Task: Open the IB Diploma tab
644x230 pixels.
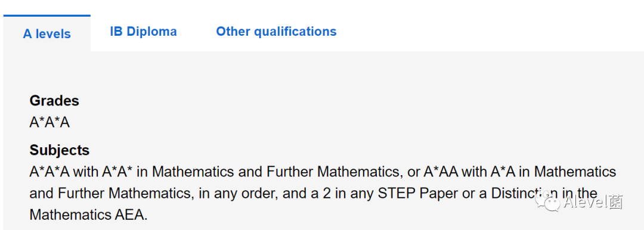Action: pos(143,32)
